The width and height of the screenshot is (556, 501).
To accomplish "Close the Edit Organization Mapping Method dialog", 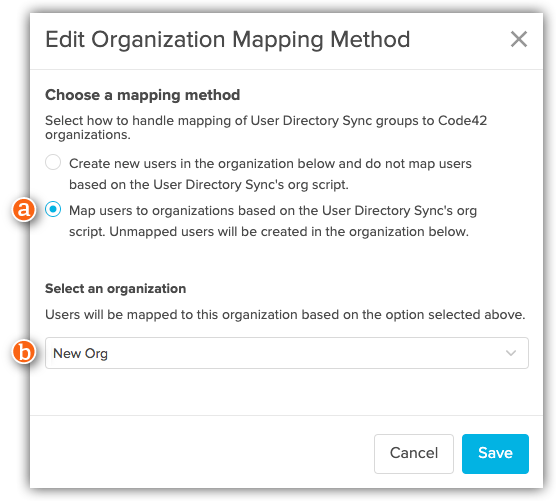I will [x=519, y=39].
